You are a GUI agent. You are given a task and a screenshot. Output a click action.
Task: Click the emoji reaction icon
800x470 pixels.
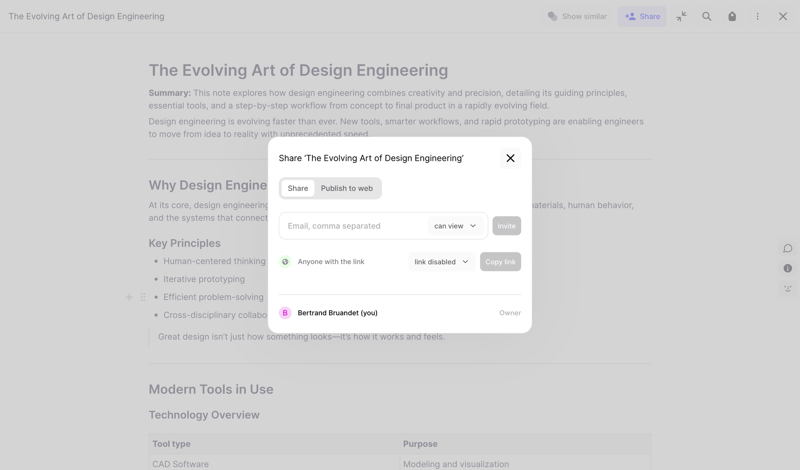788,289
